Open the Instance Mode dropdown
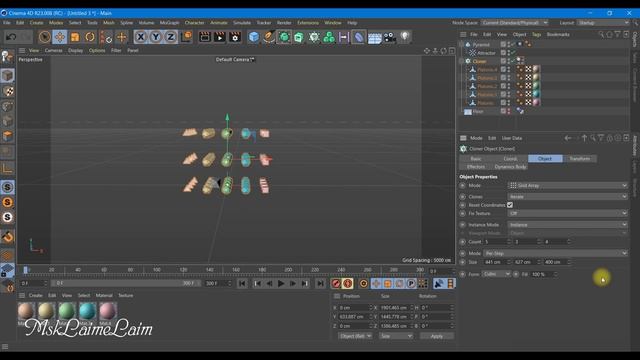The image size is (640, 360). tap(567, 225)
